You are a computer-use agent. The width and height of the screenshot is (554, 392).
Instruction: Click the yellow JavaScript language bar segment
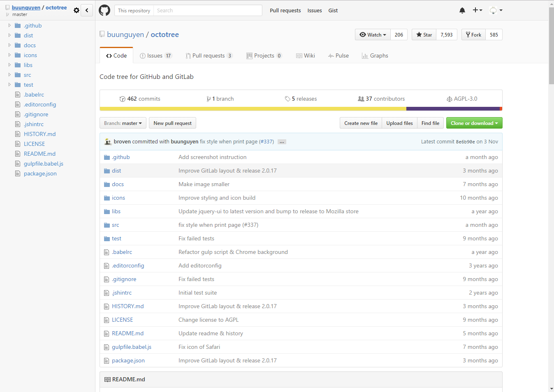point(253,109)
